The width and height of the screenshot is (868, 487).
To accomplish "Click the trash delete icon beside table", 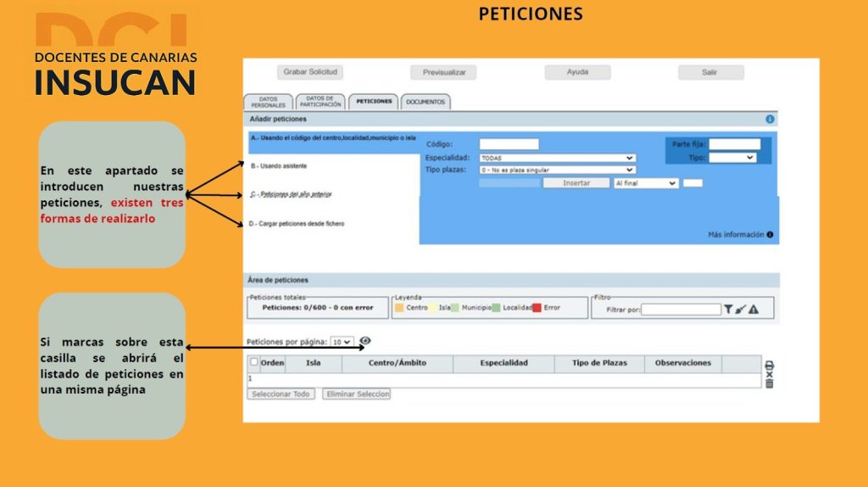I will click(x=769, y=384).
